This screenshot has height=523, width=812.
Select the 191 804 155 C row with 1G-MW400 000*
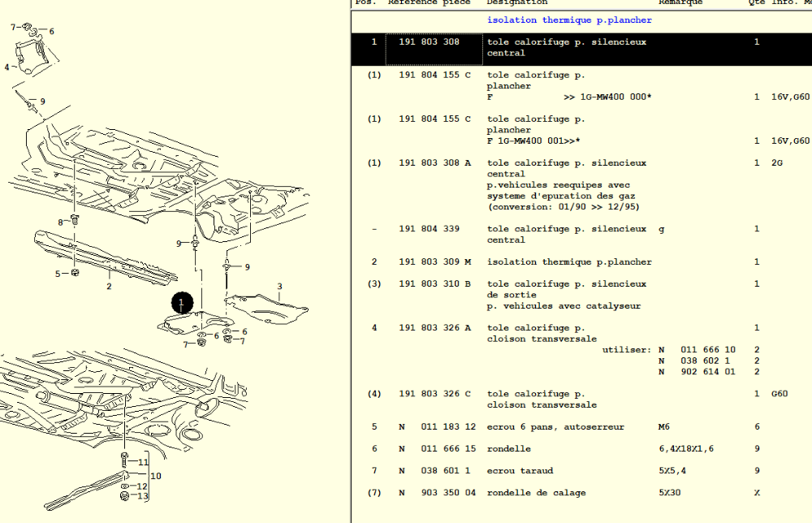(581, 86)
